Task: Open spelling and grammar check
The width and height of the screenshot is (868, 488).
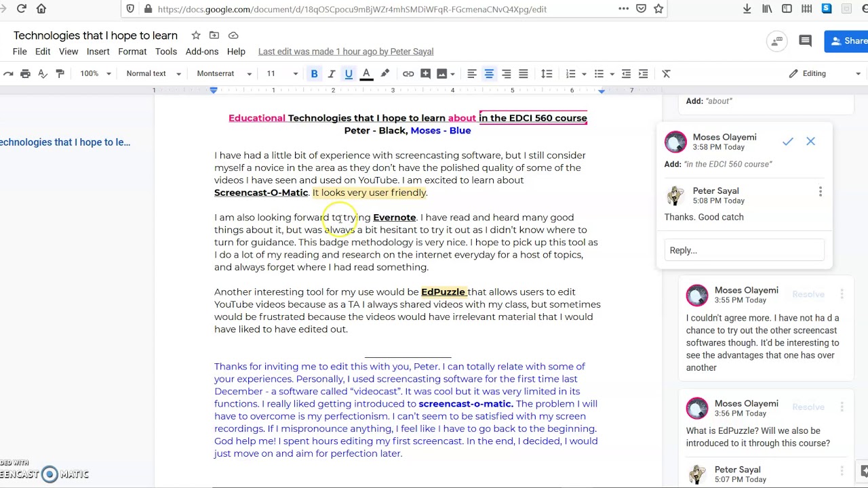Action: 43,73
